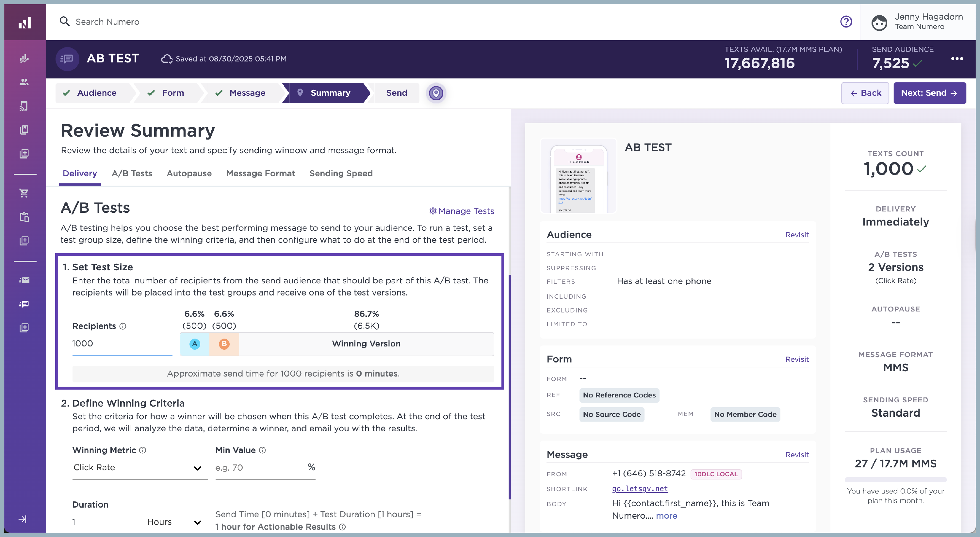The image size is (980, 537).
Task: Click the shopping cart sidebar icon
Action: coord(24,193)
